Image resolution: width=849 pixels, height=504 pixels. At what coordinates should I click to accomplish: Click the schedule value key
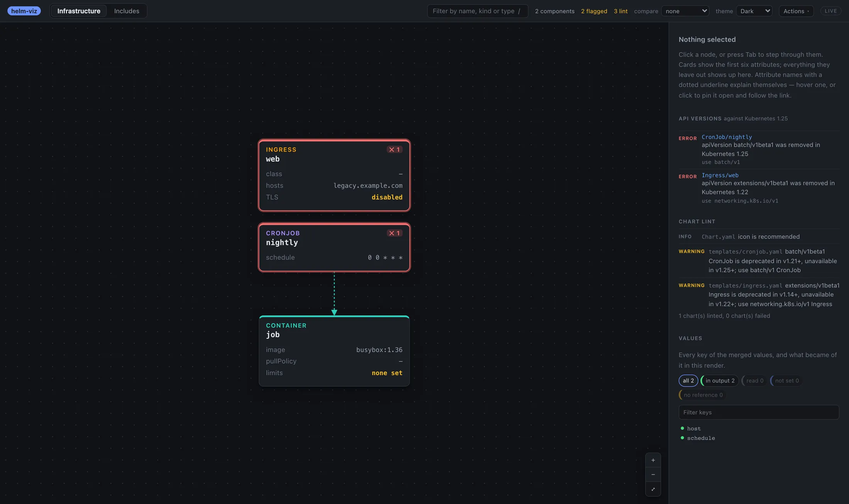point(701,438)
